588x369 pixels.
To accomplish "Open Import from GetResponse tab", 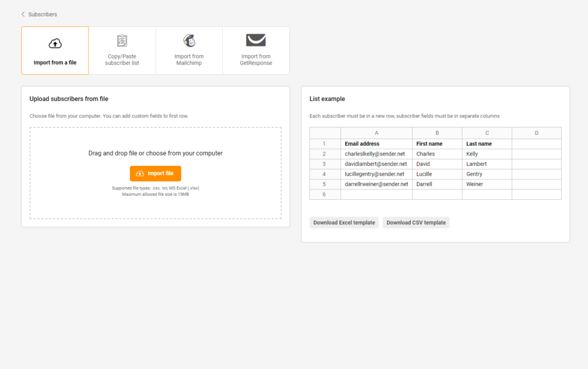I will pos(256,51).
